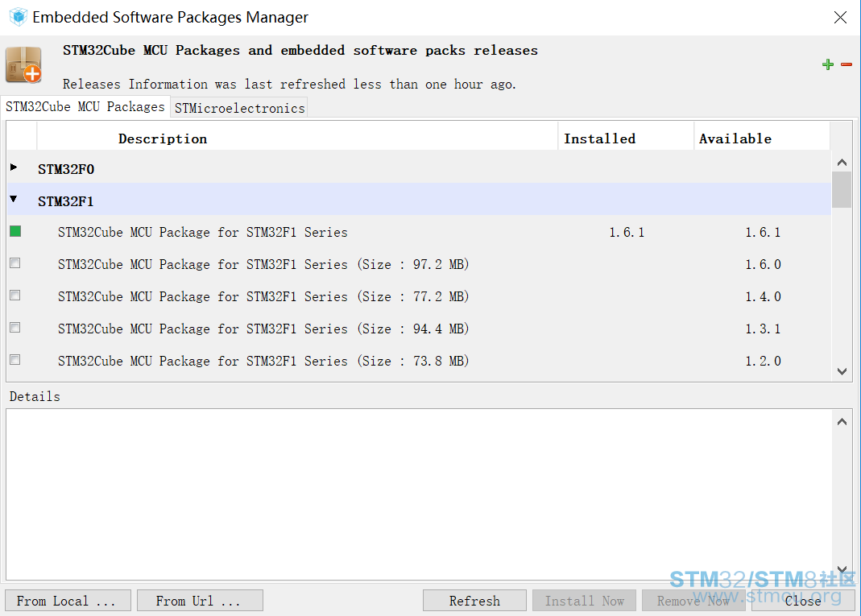The image size is (861, 616).
Task: Click the Details pane scroll up arrow
Action: 842,422
